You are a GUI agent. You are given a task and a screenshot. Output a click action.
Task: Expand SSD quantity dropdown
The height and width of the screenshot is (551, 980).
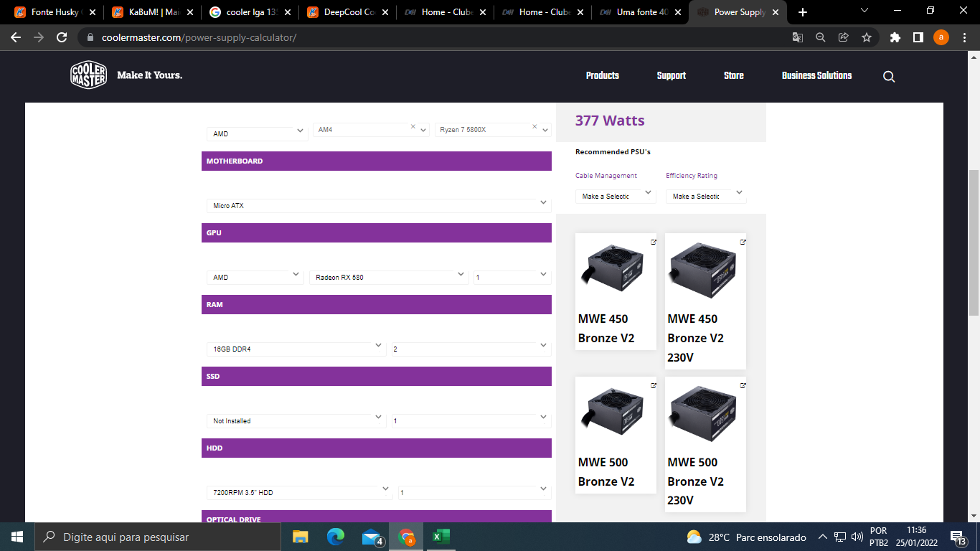(x=471, y=420)
